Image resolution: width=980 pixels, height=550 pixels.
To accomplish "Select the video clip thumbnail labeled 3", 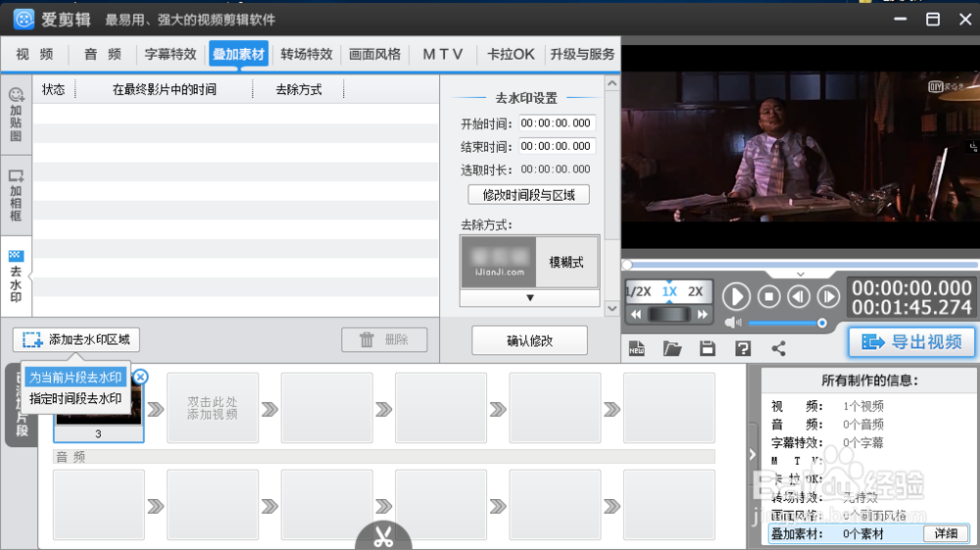I will [x=98, y=408].
